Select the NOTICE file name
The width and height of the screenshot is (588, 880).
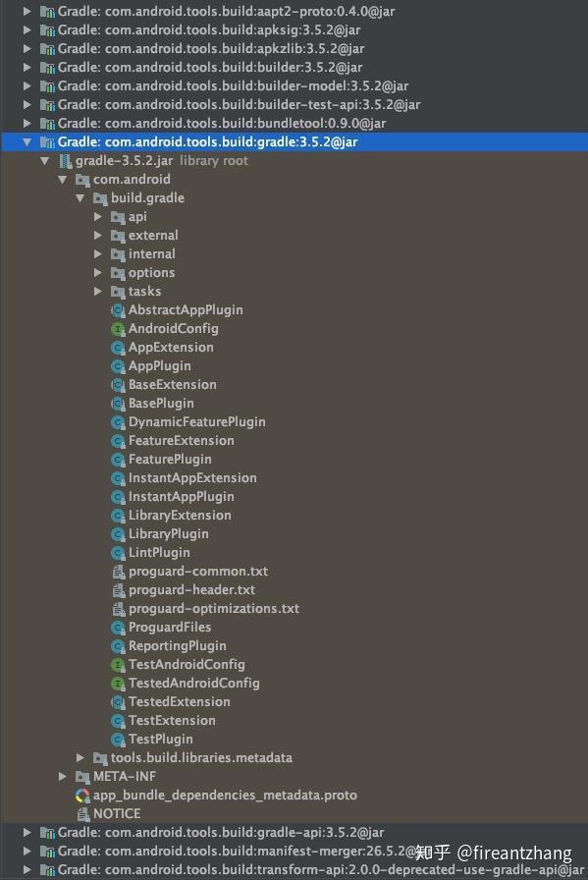(x=117, y=814)
